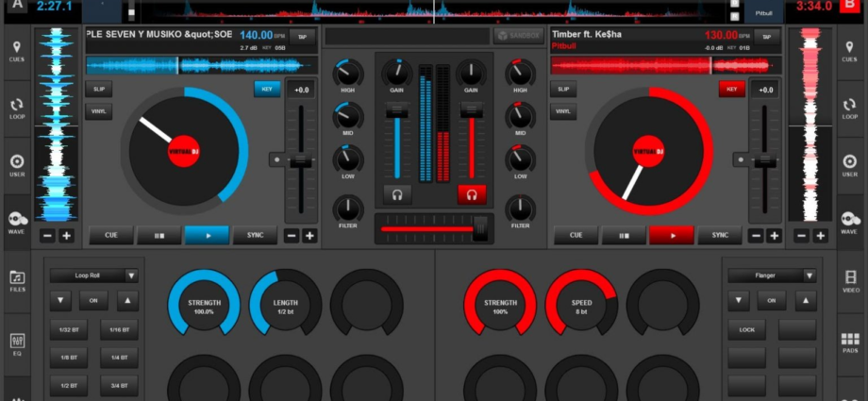Viewport: 868px width, 401px height.
Task: Open the EQ panel icon
Action: (x=17, y=344)
